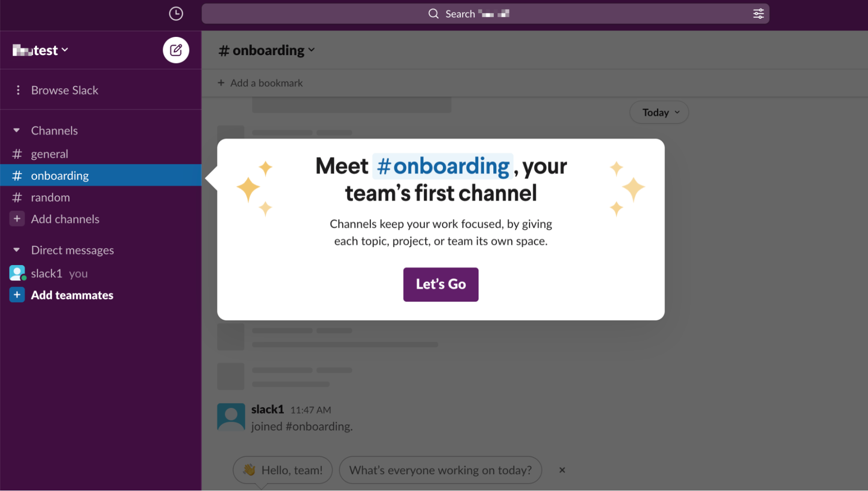The image size is (868, 491).
Task: Click the Let's Go button
Action: point(440,284)
